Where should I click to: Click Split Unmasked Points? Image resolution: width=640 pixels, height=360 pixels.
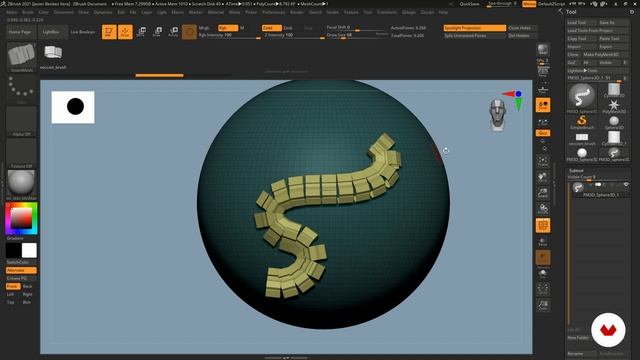tap(475, 36)
